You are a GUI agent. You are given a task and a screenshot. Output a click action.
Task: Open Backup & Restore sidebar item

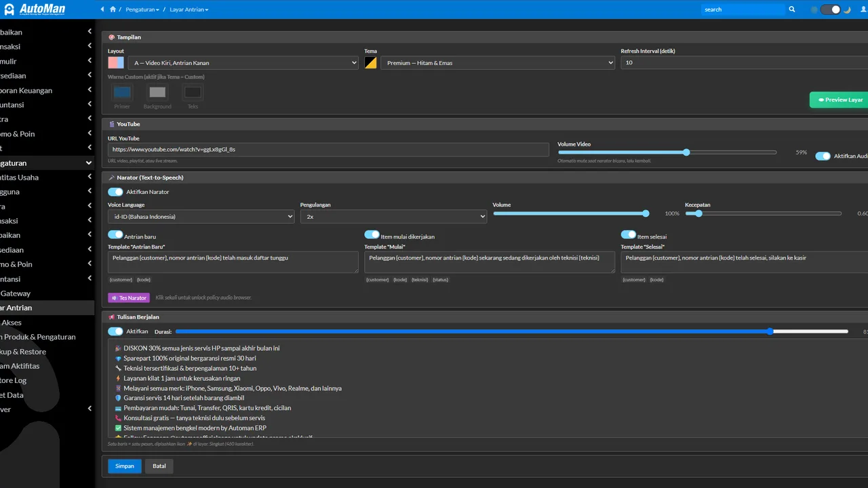point(46,351)
